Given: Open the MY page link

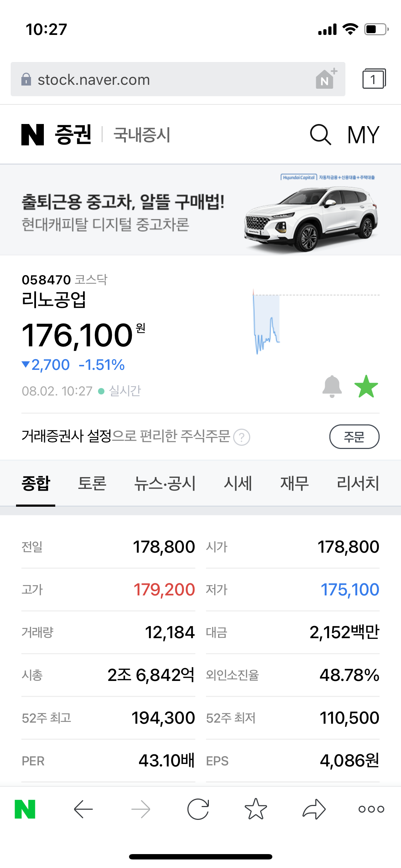Looking at the screenshot, I should 363,135.
